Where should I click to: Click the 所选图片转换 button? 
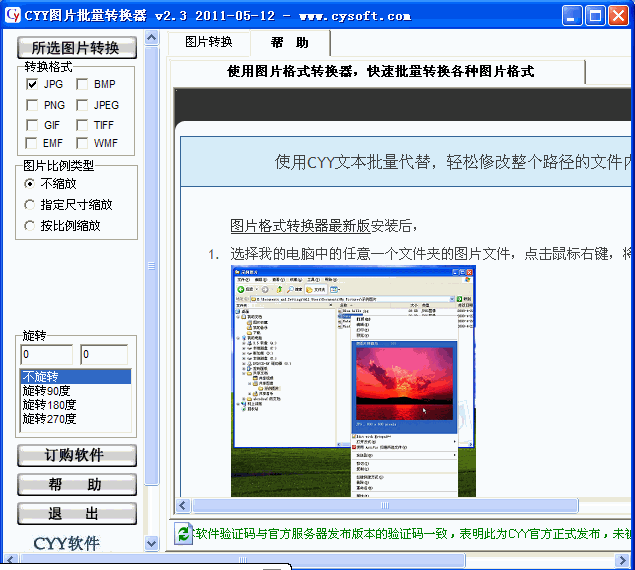[x=77, y=48]
